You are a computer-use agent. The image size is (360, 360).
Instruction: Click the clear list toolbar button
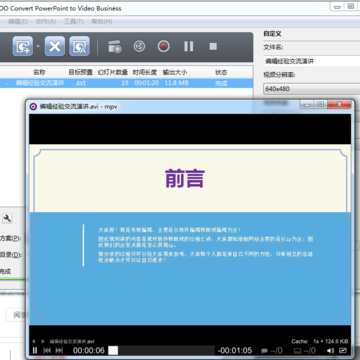point(79,46)
